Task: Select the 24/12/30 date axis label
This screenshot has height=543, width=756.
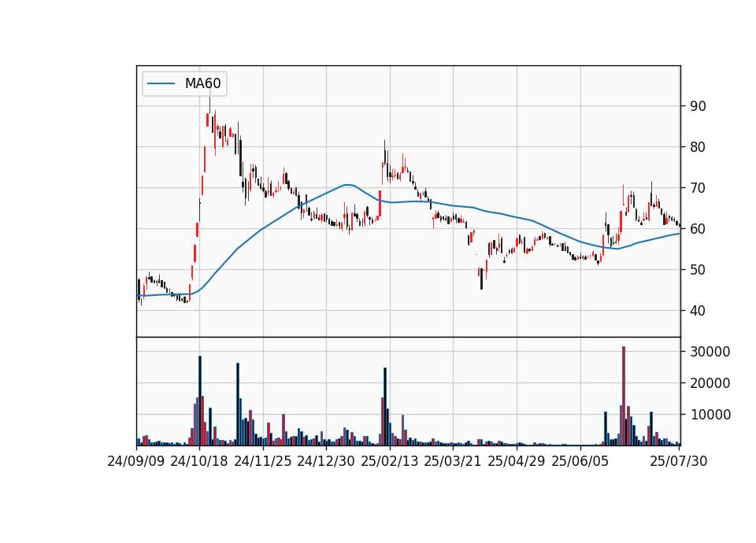Action: [x=326, y=461]
